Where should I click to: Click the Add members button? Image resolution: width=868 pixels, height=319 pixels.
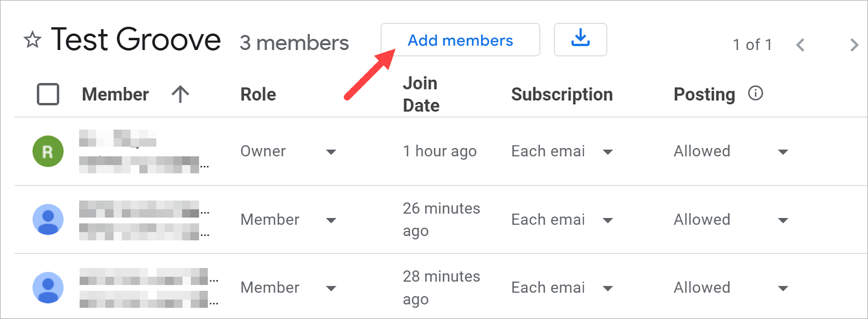pyautogui.click(x=460, y=40)
